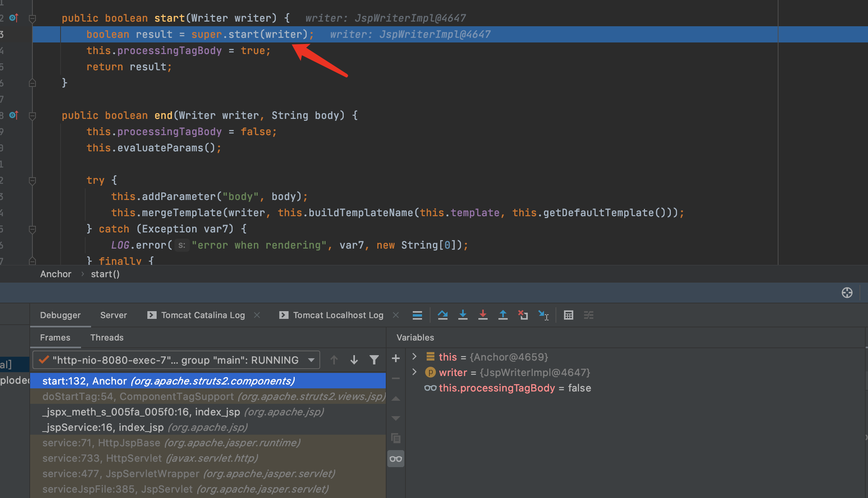Select next frame down arrow
Screen dimensions: 868x498
point(354,360)
